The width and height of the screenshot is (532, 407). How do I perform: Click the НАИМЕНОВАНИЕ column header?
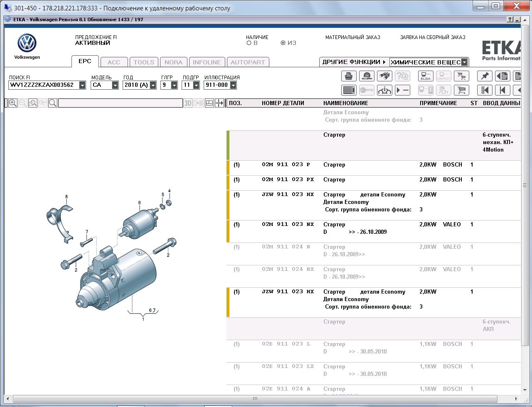click(x=346, y=103)
